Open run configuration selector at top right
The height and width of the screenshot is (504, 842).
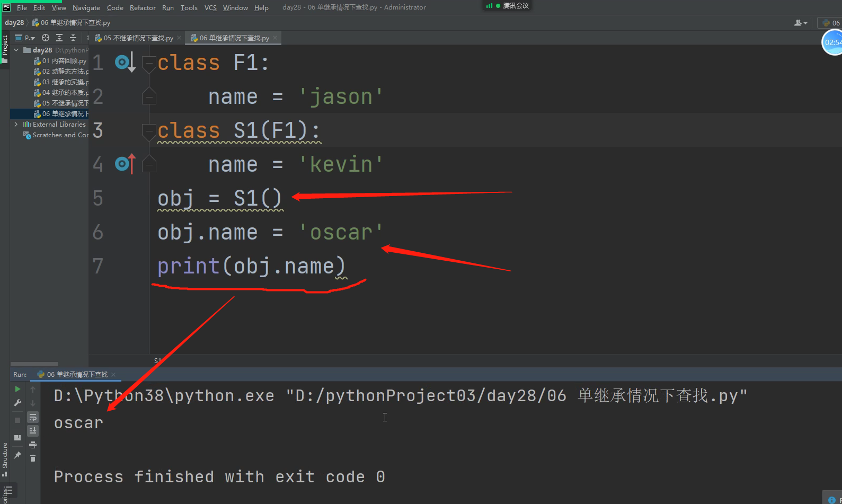[x=830, y=23]
